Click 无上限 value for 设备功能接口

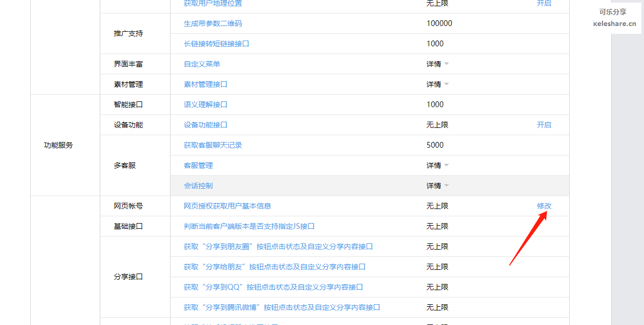pyautogui.click(x=437, y=125)
